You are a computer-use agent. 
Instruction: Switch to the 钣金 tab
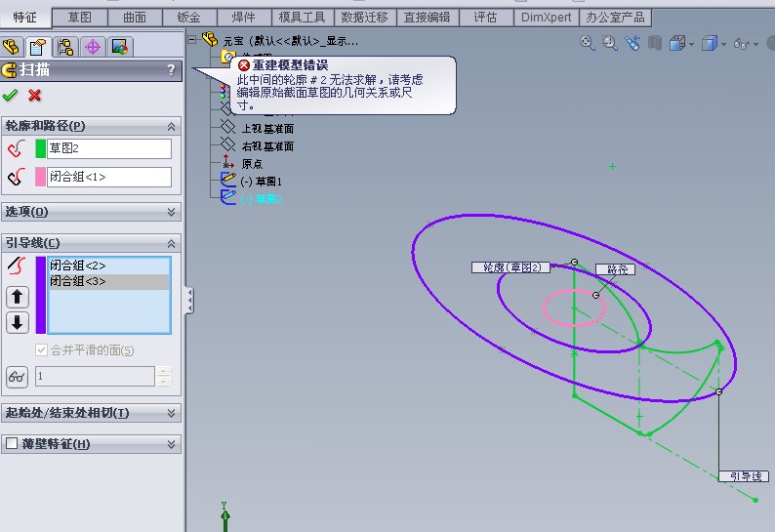188,18
